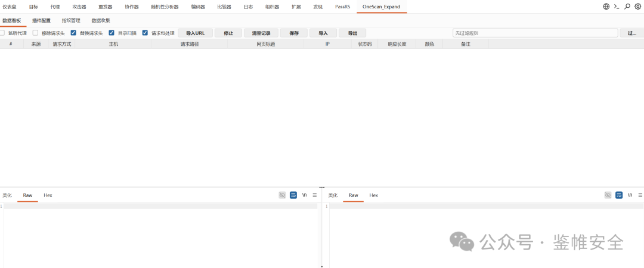
Task: Toggle the \n newline icon in right editor pane
Action: tap(630, 195)
